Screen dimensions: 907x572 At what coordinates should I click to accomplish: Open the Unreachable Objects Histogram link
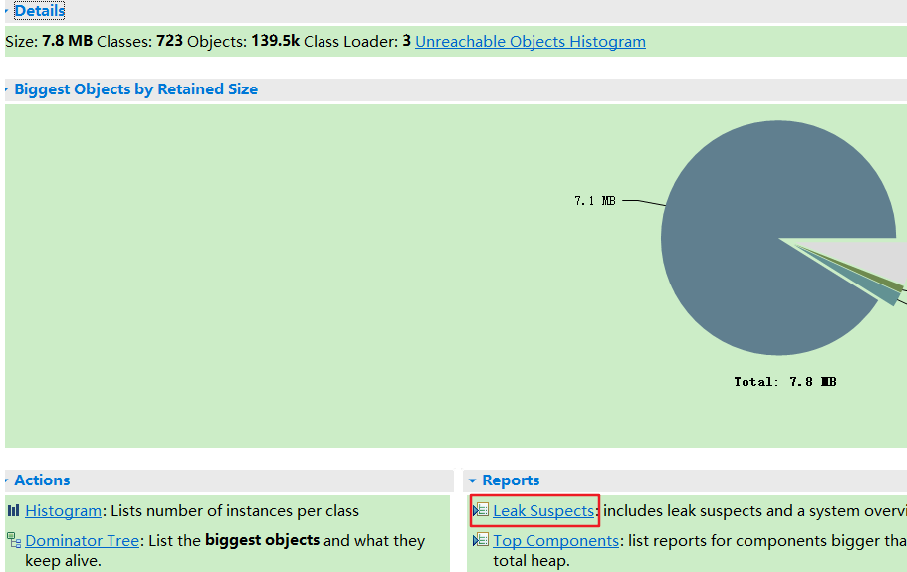(x=530, y=42)
